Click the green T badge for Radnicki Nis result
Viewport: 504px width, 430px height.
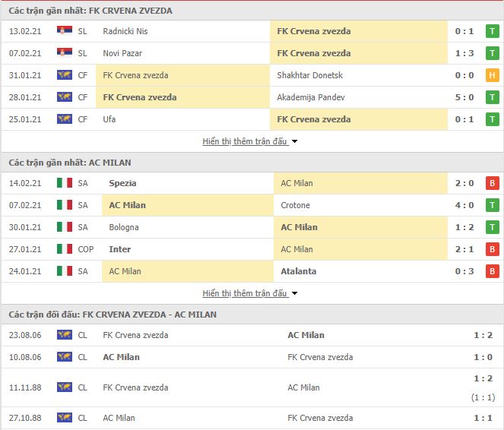[x=492, y=31]
